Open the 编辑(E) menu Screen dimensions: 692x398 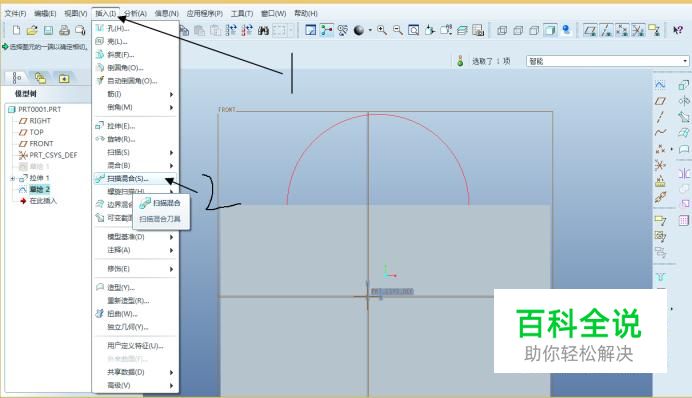(45, 13)
